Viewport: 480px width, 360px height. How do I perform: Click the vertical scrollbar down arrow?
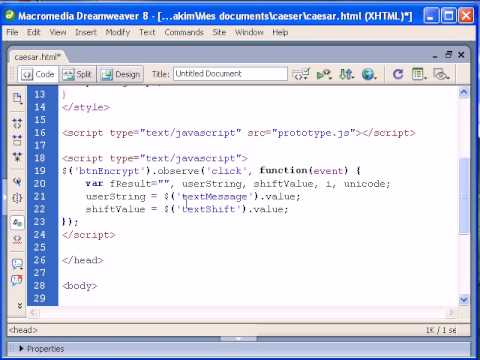[463, 299]
